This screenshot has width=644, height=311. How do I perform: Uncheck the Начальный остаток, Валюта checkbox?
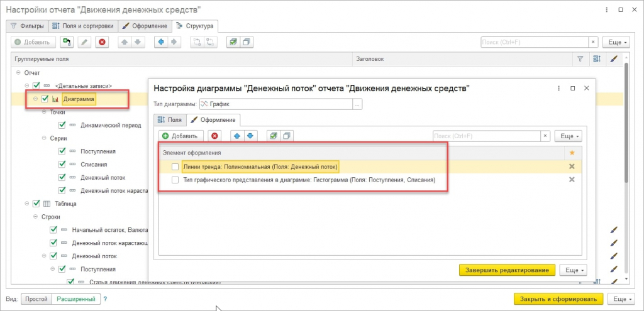(53, 230)
